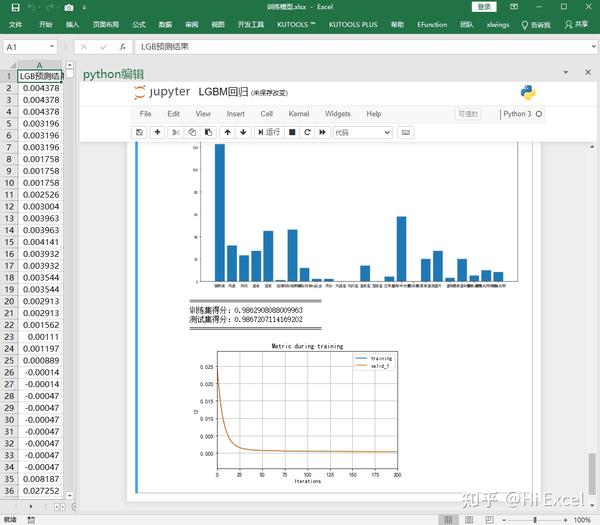This screenshot has height=525, width=600.
Task: Open the 代码 cell type dropdown
Action: (x=363, y=133)
